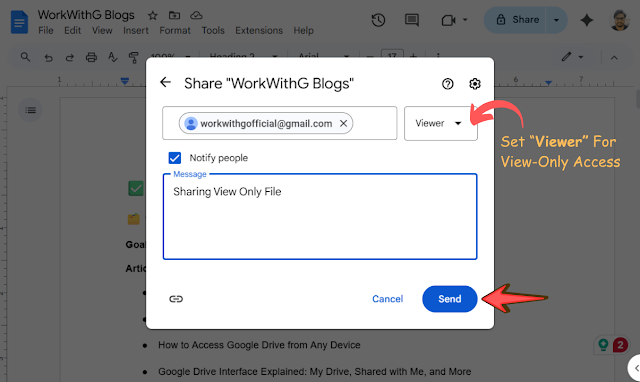This screenshot has width=640, height=382.
Task: Click the green lightbulb extension icon
Action: [x=603, y=345]
